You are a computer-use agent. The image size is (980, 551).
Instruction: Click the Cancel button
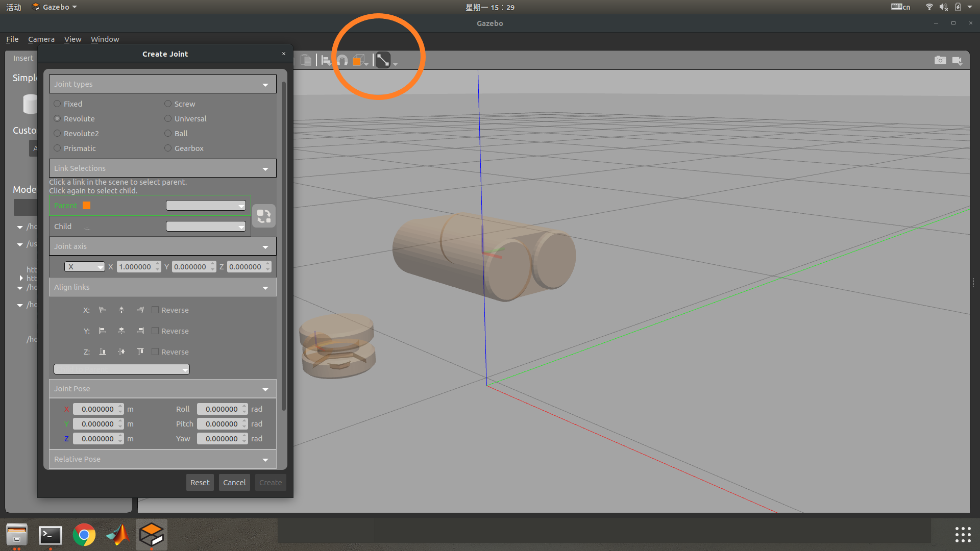pos(234,483)
